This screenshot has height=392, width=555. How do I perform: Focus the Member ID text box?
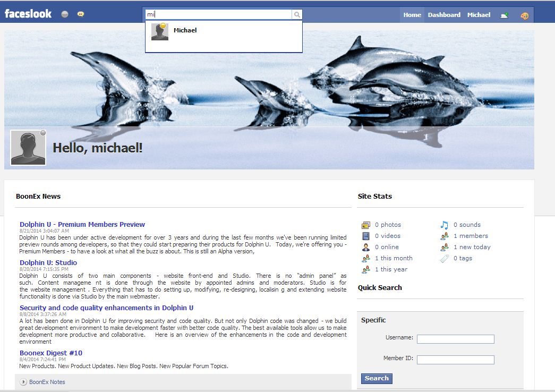pyautogui.click(x=455, y=360)
